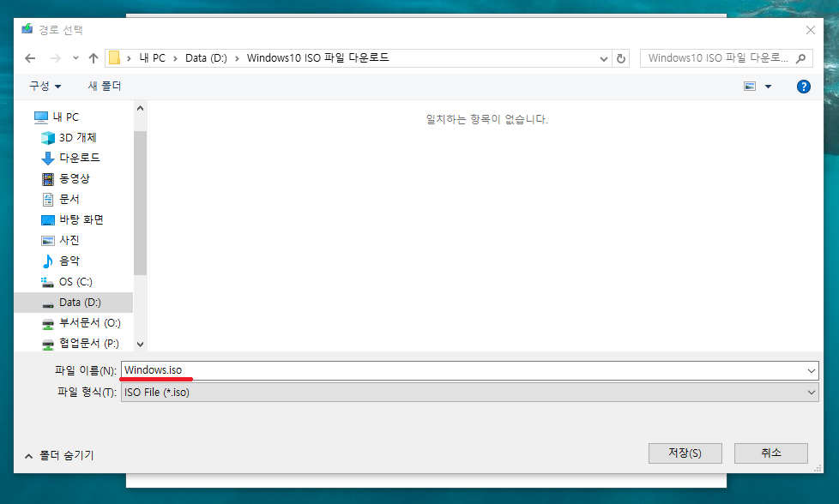Select Windows10 ISO 파일 다운로드 breadcrumb
Image resolution: width=839 pixels, height=504 pixels.
(317, 57)
